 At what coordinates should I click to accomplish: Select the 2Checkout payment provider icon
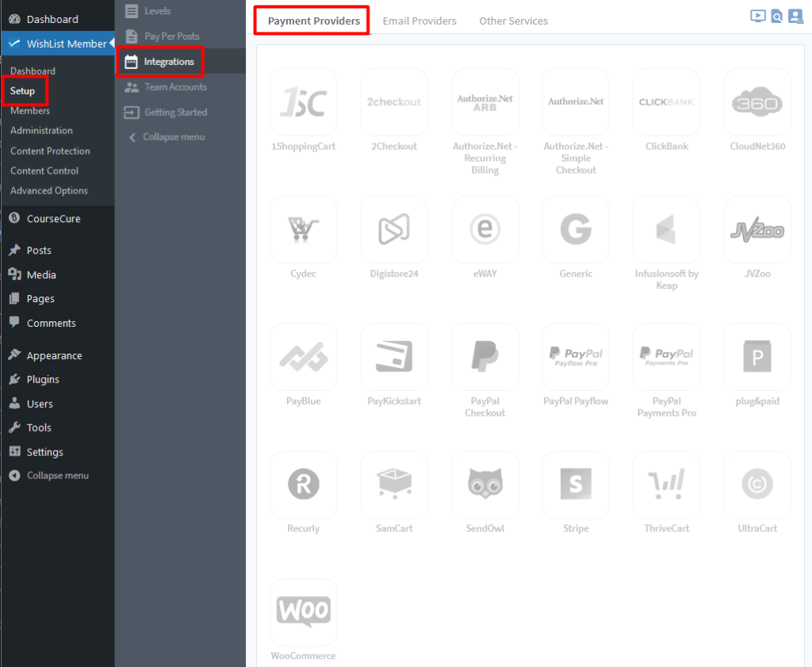(394, 102)
